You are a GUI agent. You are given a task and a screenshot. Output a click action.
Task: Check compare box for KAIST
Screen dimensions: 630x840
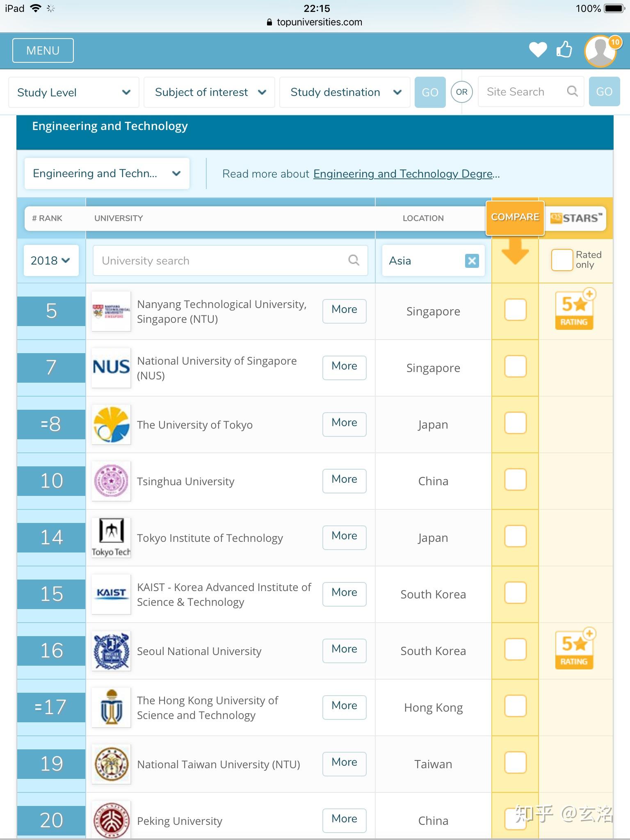(x=515, y=593)
